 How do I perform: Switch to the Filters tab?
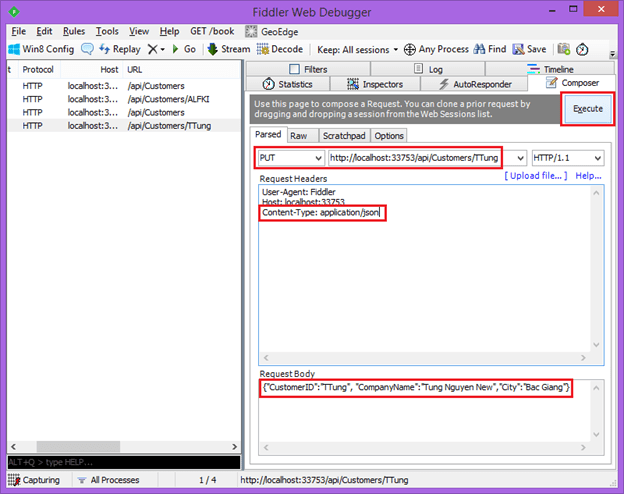click(x=308, y=69)
